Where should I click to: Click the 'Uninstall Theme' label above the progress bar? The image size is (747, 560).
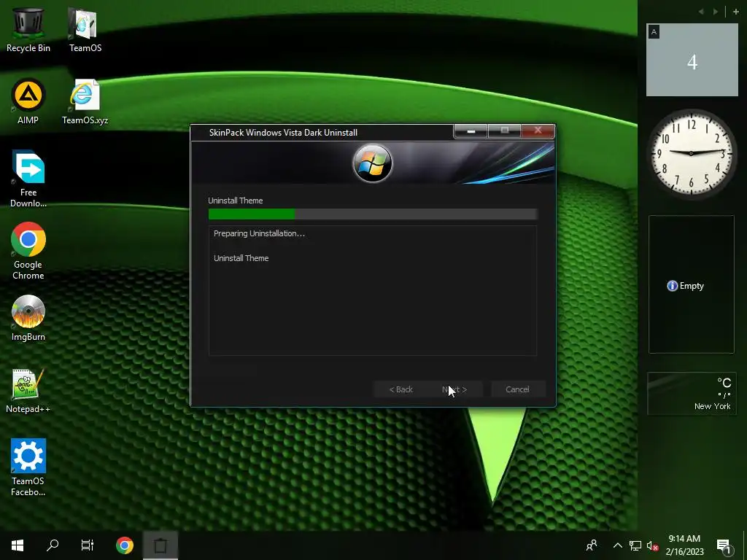pos(236,201)
